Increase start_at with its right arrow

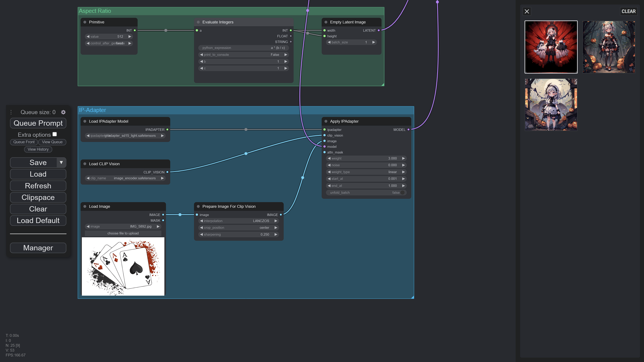coord(403,179)
